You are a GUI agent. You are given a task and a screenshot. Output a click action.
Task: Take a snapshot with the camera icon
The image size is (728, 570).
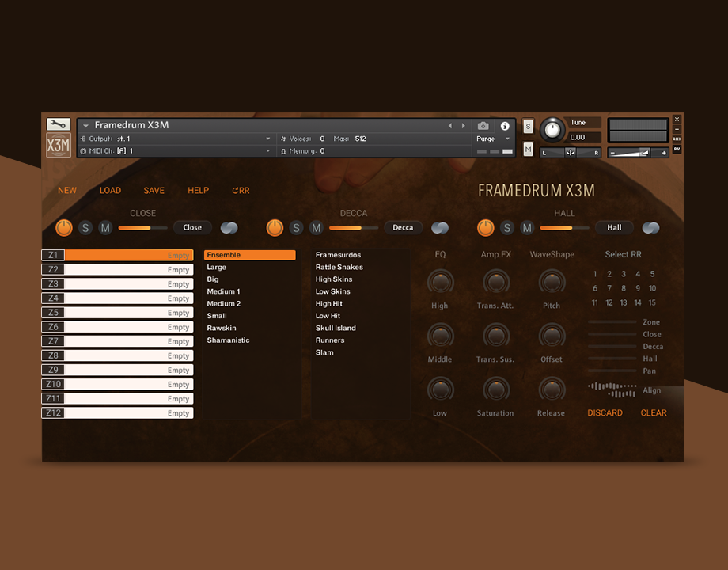(x=483, y=126)
